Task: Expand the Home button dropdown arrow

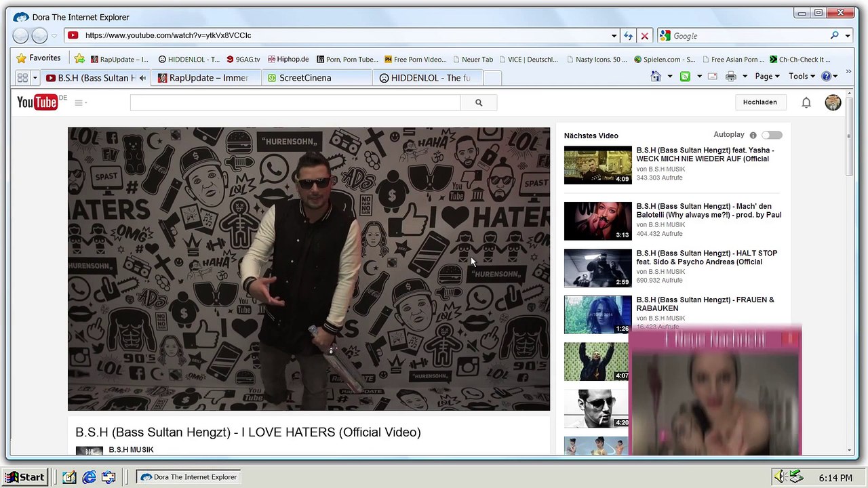Action: coord(669,77)
